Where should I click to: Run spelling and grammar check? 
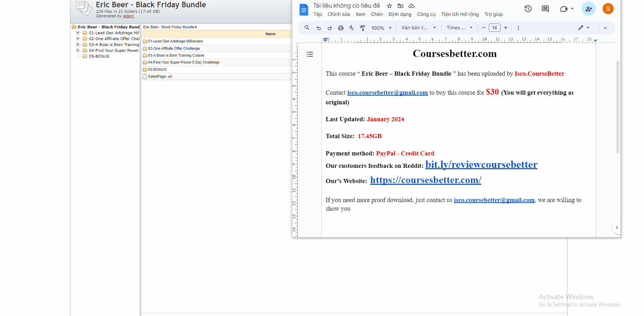352,28
